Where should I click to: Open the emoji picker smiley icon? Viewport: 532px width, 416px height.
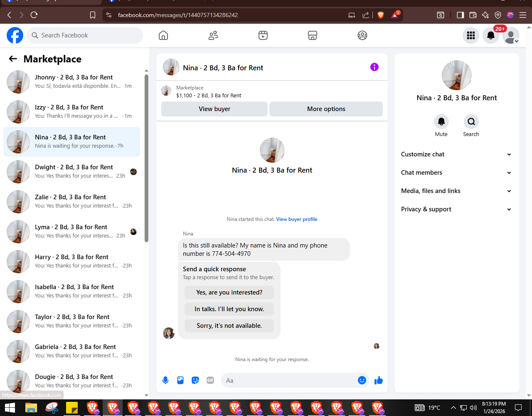click(x=362, y=380)
